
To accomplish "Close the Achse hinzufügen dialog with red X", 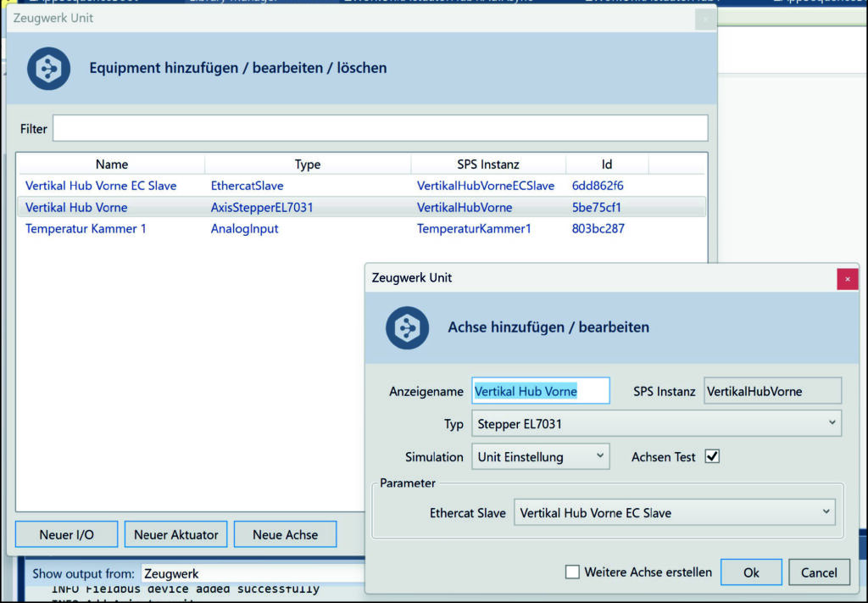I will click(x=847, y=279).
